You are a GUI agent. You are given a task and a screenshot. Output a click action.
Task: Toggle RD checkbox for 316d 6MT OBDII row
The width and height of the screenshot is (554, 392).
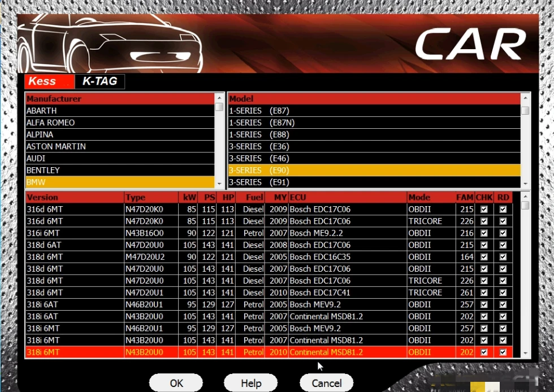[503, 209]
